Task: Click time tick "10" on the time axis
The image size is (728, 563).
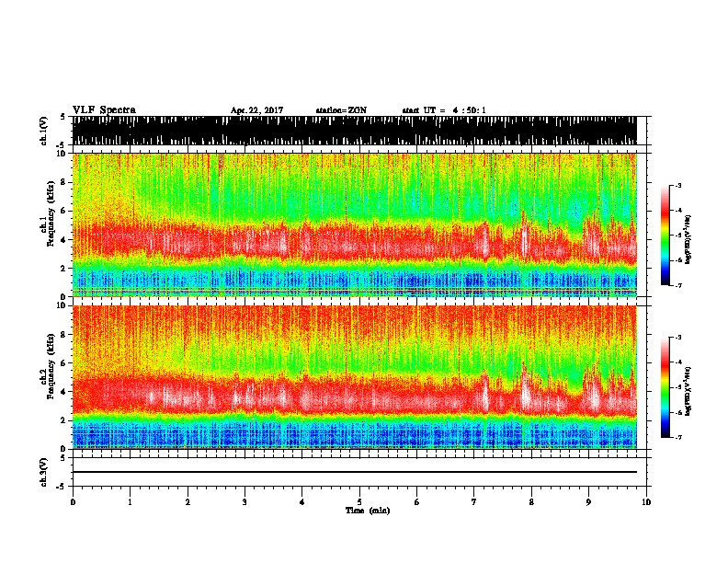Action: [x=646, y=502]
